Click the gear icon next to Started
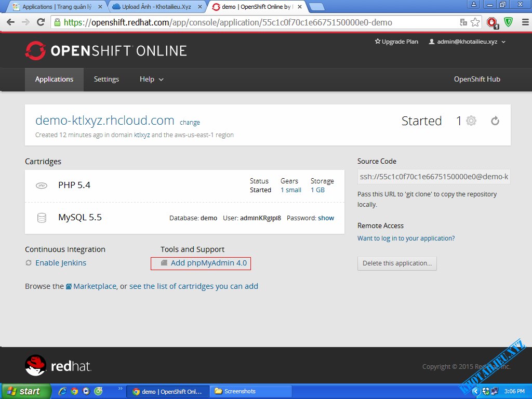 click(x=471, y=121)
